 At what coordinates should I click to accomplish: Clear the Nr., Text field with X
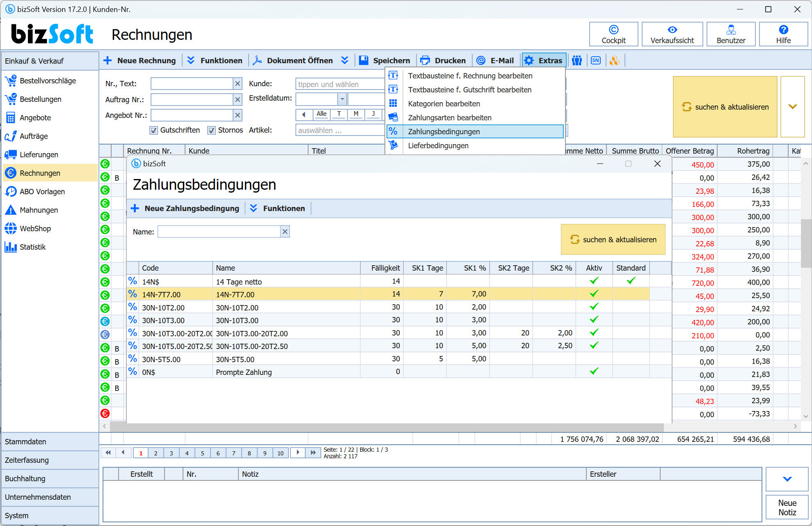tap(238, 84)
